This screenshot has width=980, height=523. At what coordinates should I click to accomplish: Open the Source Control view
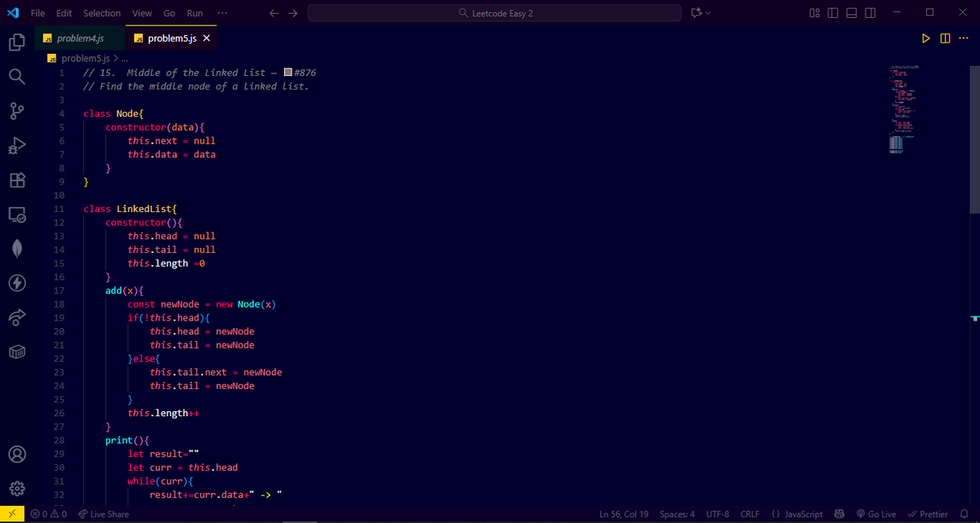tap(17, 111)
